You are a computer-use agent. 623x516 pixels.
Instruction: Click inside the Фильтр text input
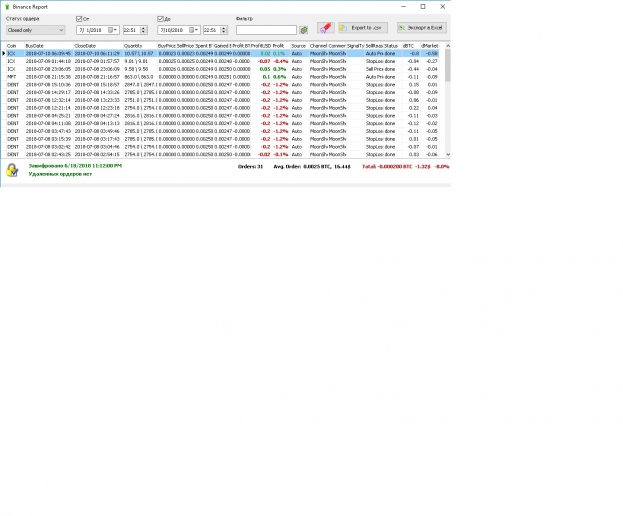coord(266,30)
